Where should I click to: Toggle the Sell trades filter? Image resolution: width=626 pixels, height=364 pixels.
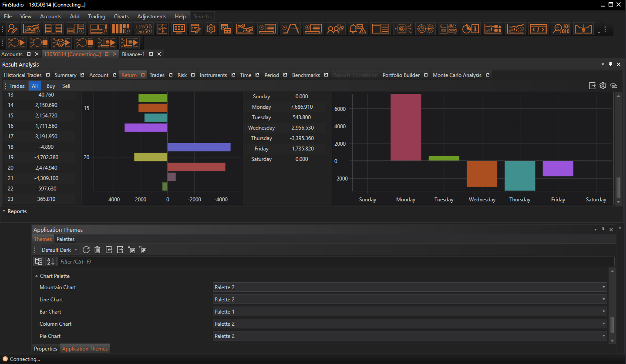pyautogui.click(x=66, y=86)
